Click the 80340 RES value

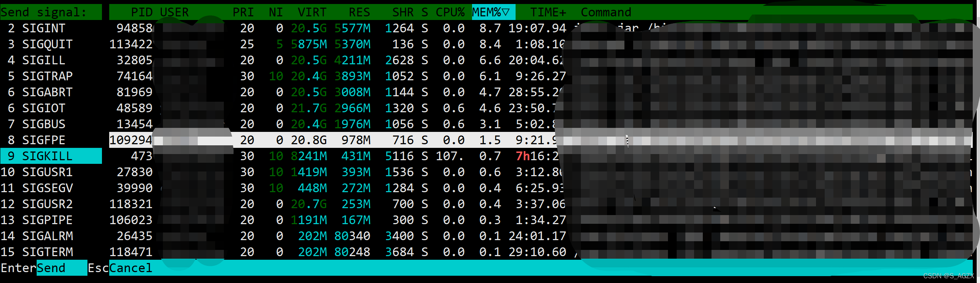pos(352,236)
